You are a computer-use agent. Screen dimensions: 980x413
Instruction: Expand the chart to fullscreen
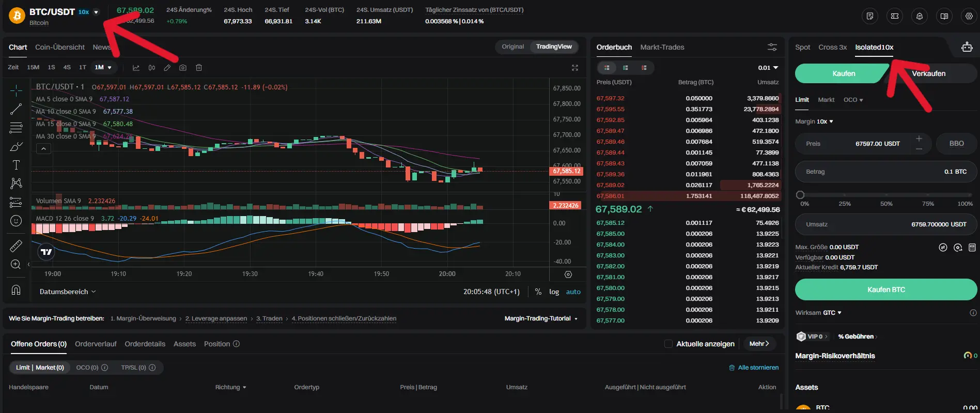(x=575, y=68)
